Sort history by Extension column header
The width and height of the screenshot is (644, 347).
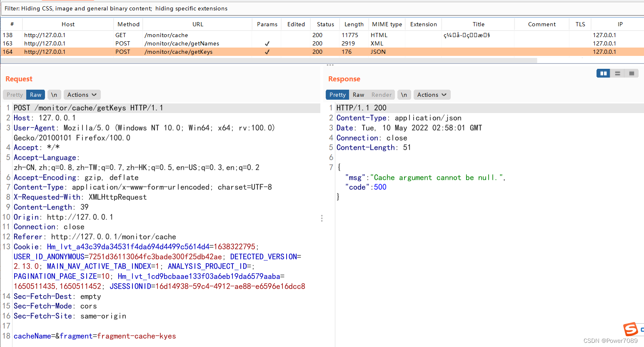click(424, 24)
